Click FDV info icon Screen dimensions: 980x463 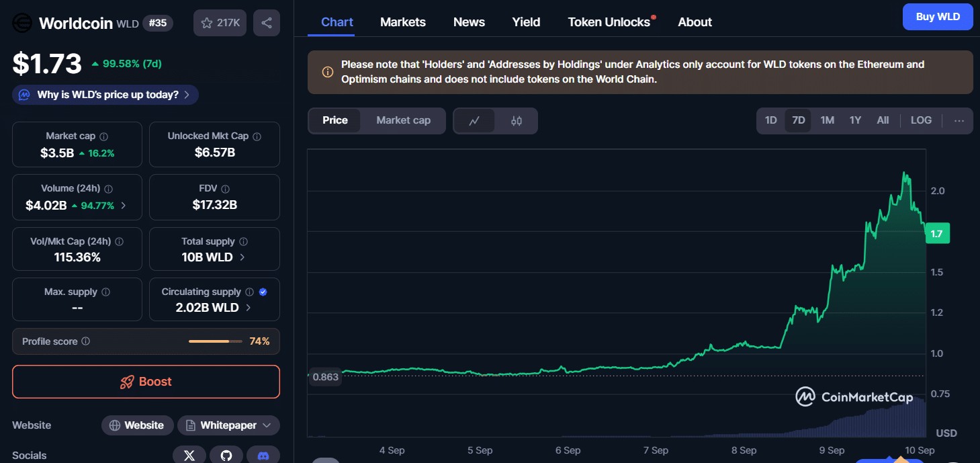tap(226, 189)
